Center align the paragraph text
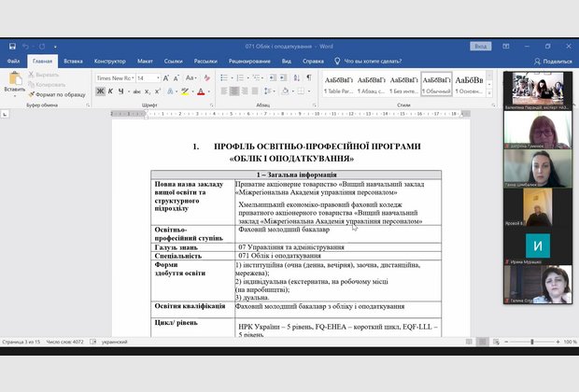The width and height of the screenshot is (579, 392). click(233, 92)
